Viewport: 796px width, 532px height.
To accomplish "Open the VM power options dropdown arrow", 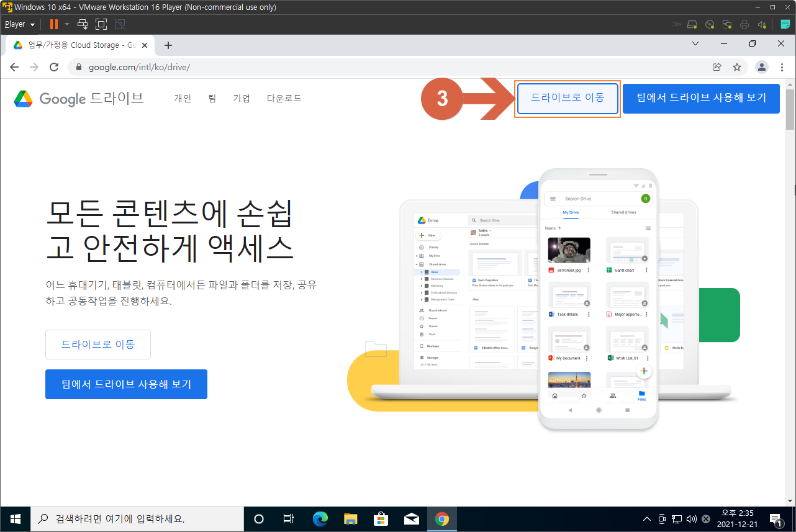I will [x=66, y=24].
